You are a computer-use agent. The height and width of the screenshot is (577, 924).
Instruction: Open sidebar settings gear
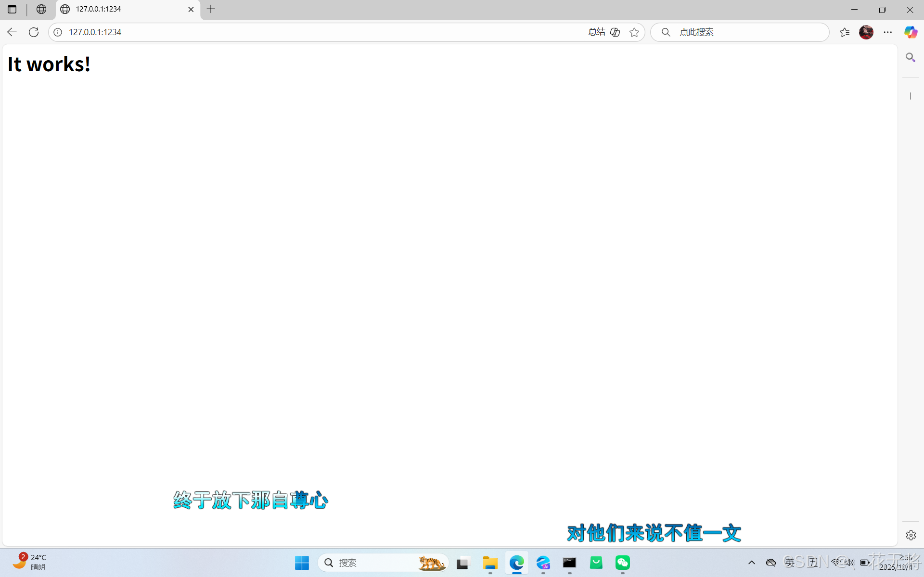(911, 535)
